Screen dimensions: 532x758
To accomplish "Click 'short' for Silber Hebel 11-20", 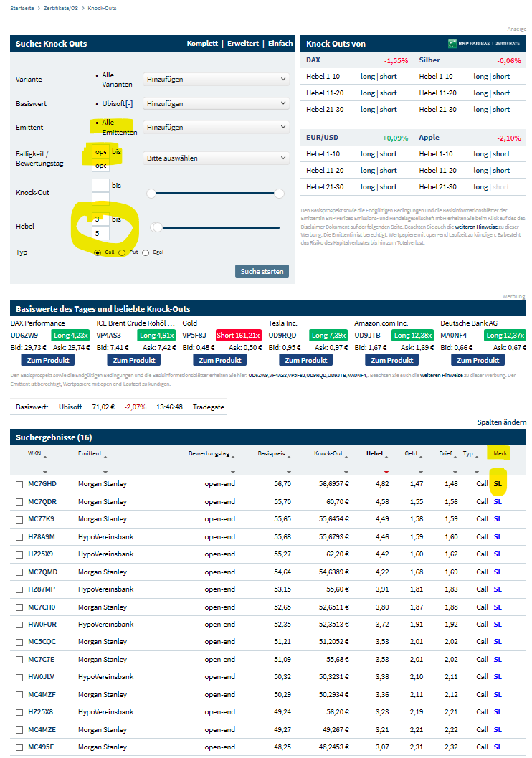I will [501, 93].
